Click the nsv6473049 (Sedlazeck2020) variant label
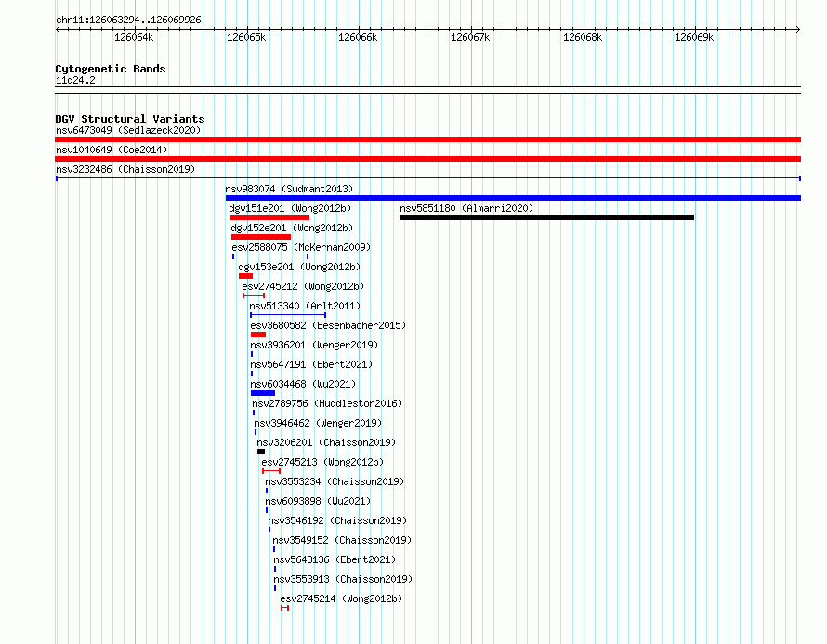The width and height of the screenshot is (827, 644). 128,130
